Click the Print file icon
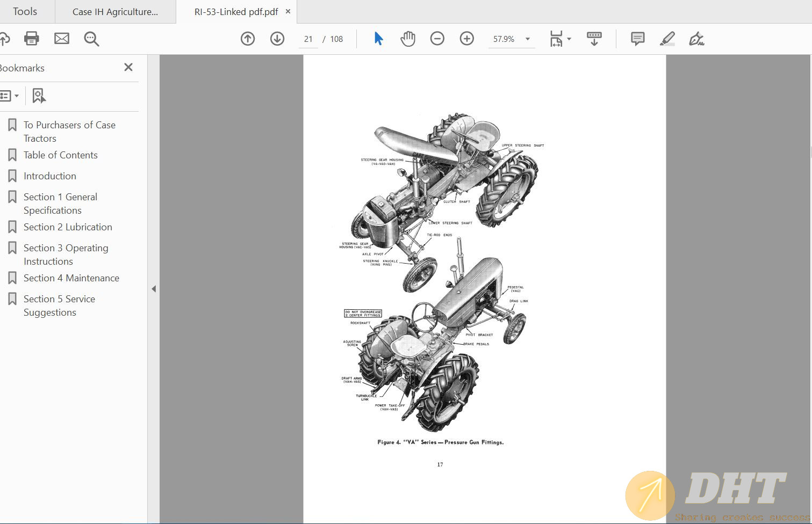This screenshot has height=524, width=812. coord(32,39)
